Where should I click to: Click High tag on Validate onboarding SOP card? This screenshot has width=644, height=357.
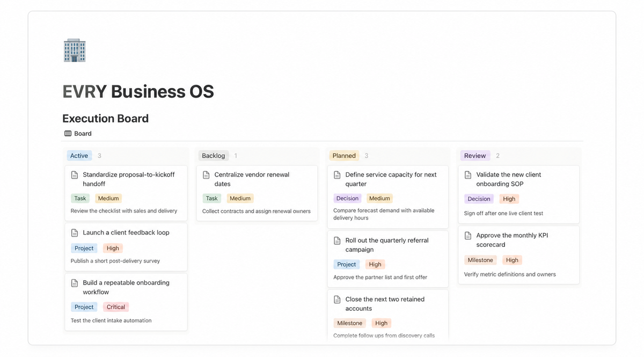click(509, 199)
